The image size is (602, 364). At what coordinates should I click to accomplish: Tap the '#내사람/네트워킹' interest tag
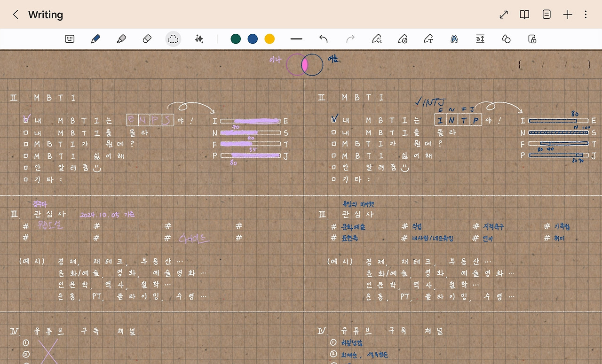point(428,238)
